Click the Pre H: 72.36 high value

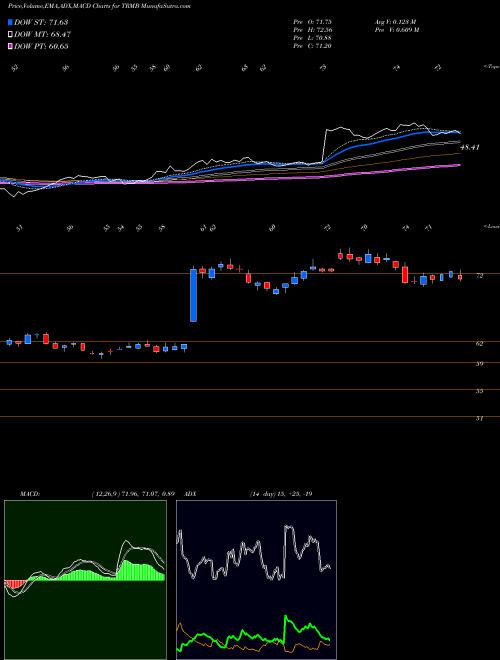(x=313, y=30)
